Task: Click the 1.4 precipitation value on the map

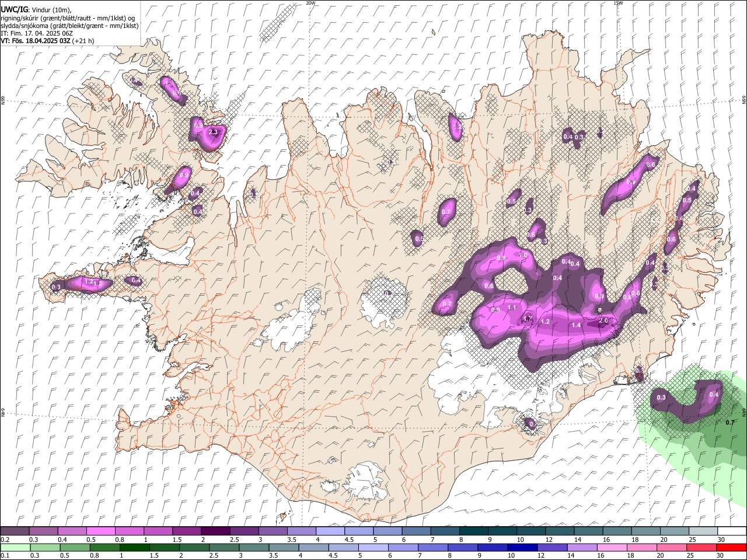Action: click(576, 325)
